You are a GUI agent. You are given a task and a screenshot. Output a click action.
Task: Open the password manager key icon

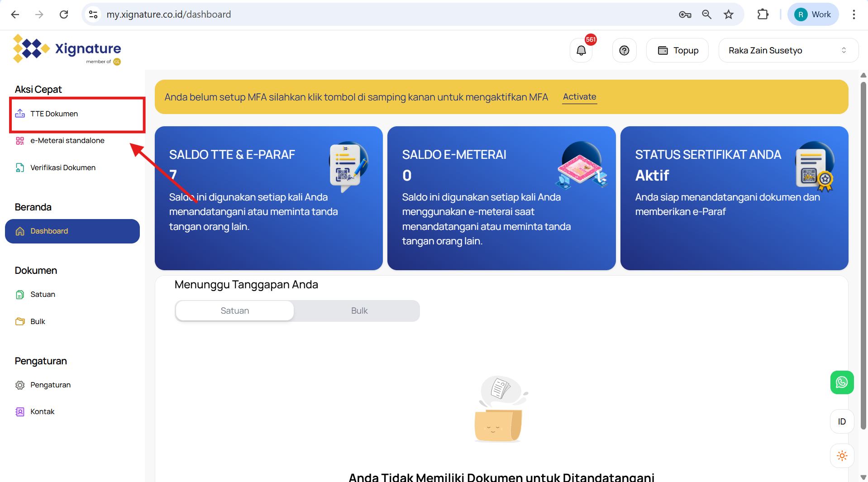(x=685, y=14)
